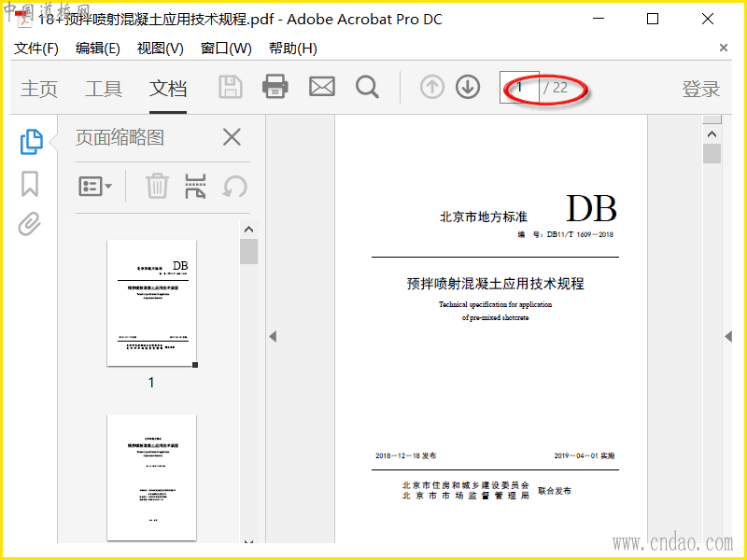Open the 编辑(E) menu
The image size is (747, 560).
point(98,49)
